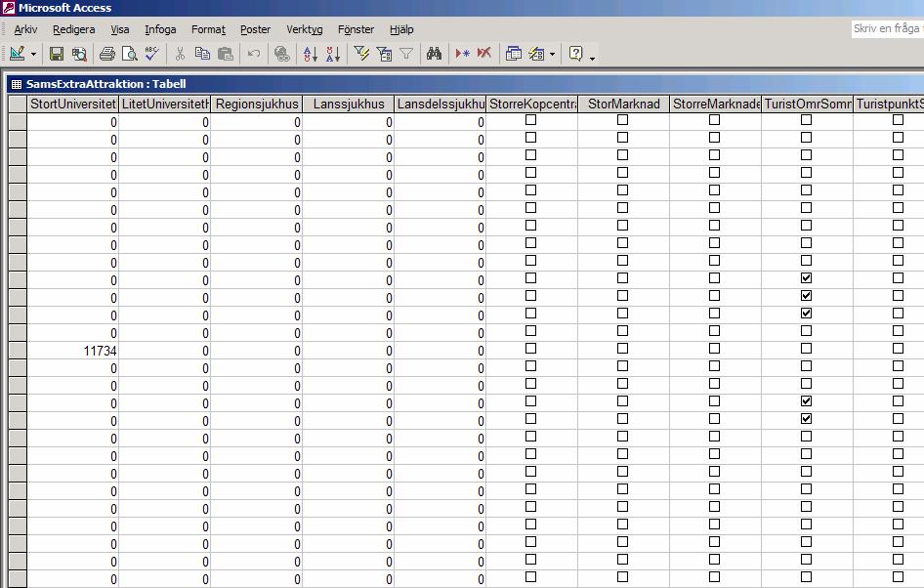Open Find with the binoculars icon
This screenshot has height=588, width=924.
(435, 54)
